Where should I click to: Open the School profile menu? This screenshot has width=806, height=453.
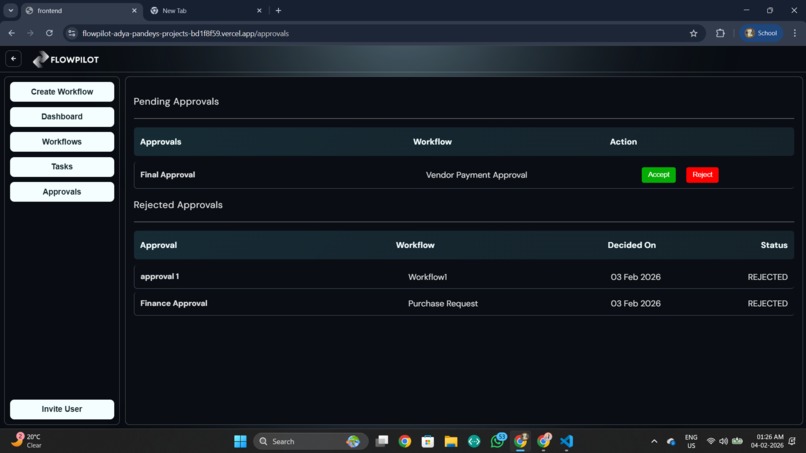(x=761, y=33)
